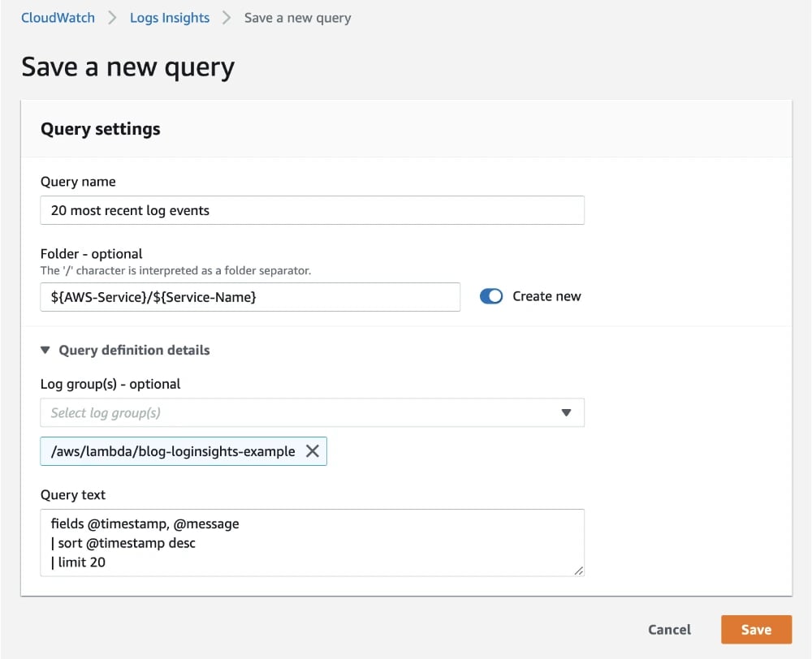Click the Query settings section header

100,128
